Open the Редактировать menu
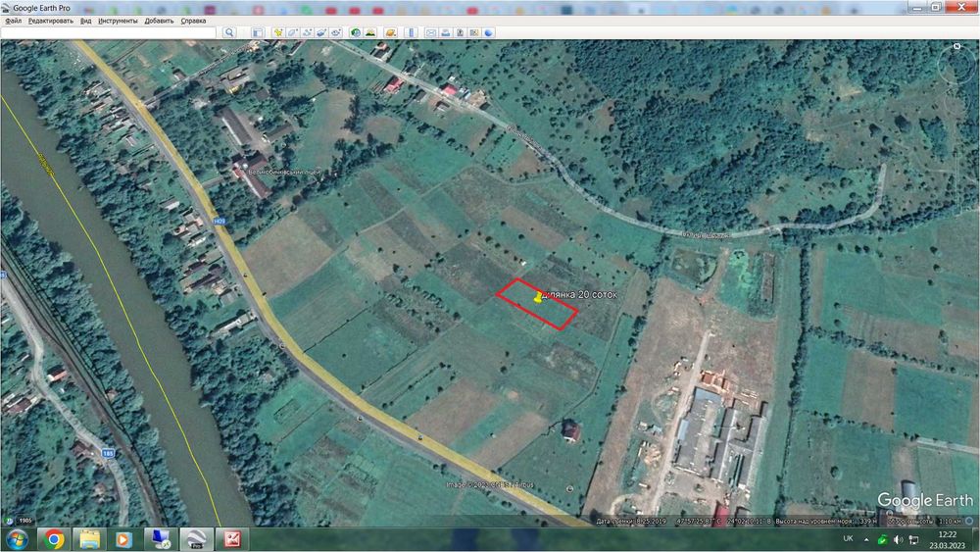Viewport: 980px width, 552px height. pos(51,21)
